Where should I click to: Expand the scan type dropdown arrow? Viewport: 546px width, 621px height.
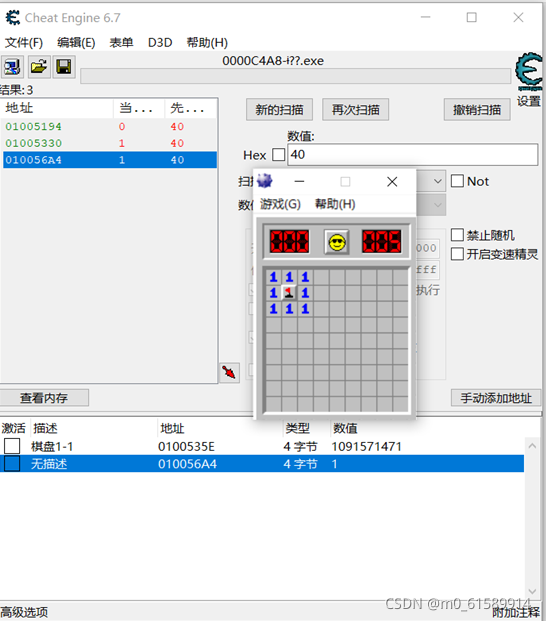(437, 181)
